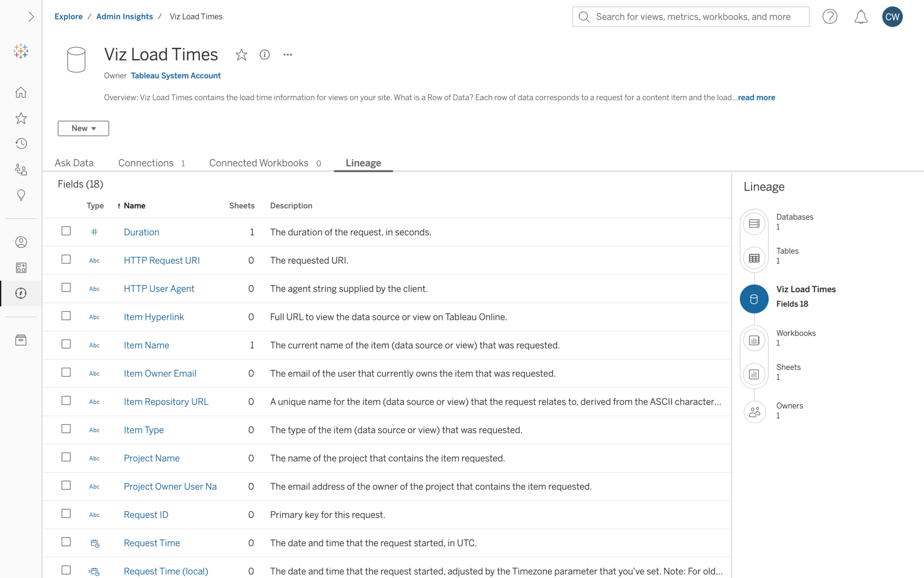This screenshot has width=924, height=578.
Task: Select Workbooks lineage icon
Action: [754, 340]
